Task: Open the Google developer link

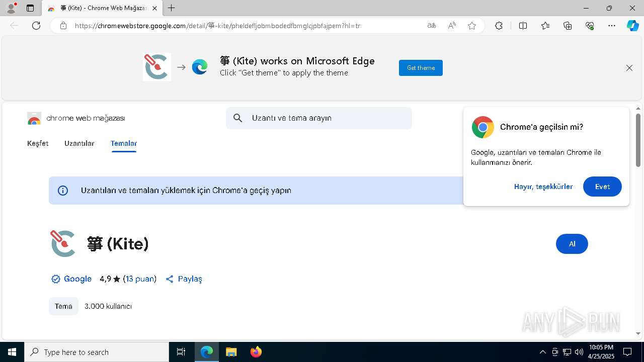Action: point(77,279)
